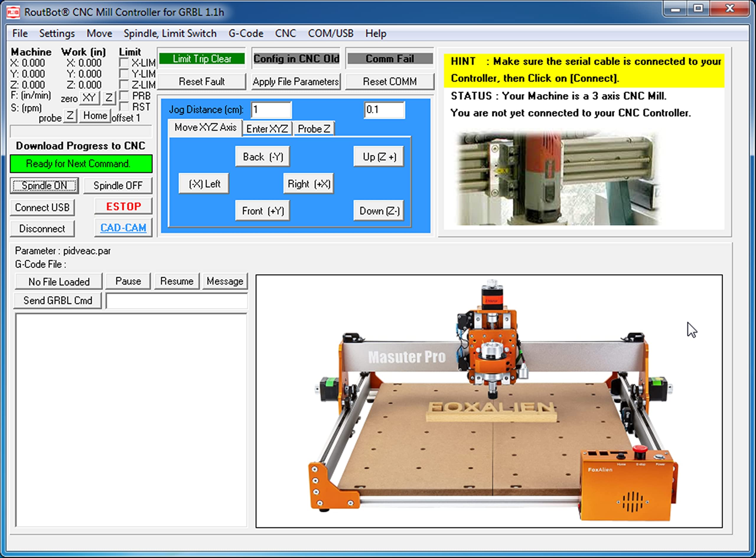Image resolution: width=756 pixels, height=558 pixels.
Task: Open the G-Code menu
Action: [x=246, y=33]
